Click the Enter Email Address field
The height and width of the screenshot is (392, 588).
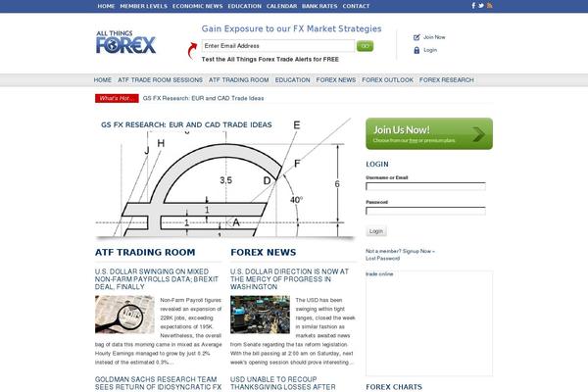(278, 46)
